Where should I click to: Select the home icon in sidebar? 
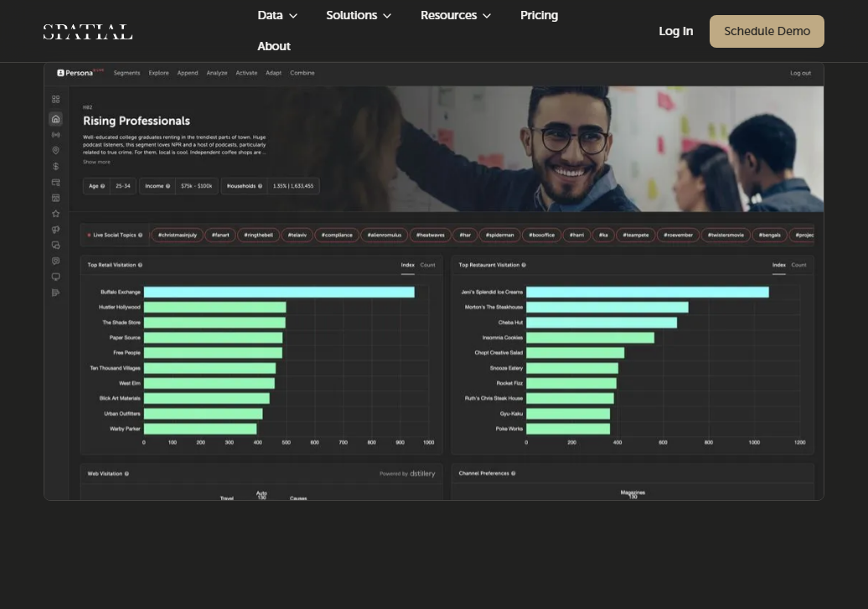coord(55,119)
